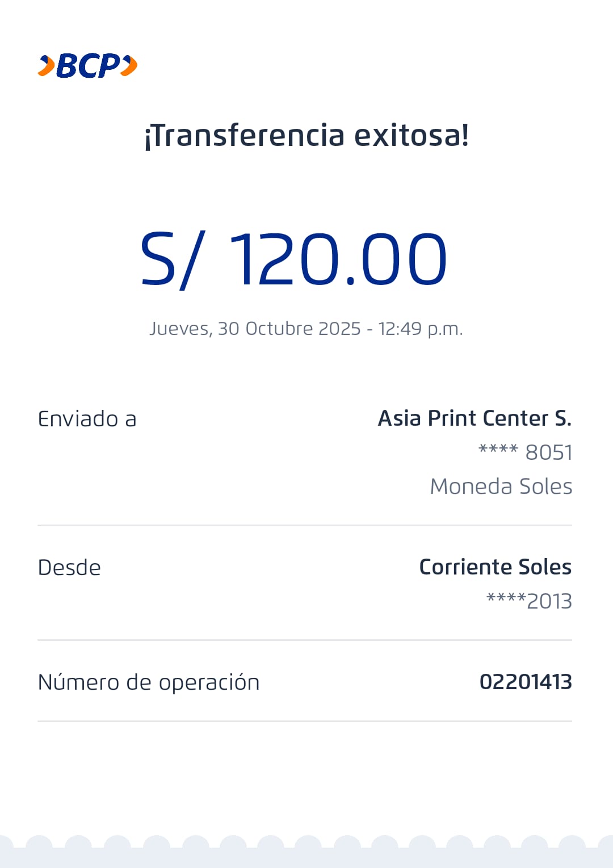The height and width of the screenshot is (868, 613).
Task: Click the S/ currency symbol
Action: tap(170, 259)
